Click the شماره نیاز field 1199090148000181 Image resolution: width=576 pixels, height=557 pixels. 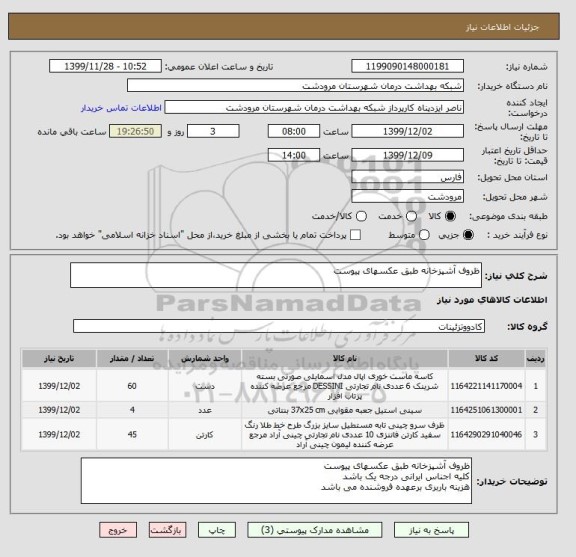(x=407, y=67)
